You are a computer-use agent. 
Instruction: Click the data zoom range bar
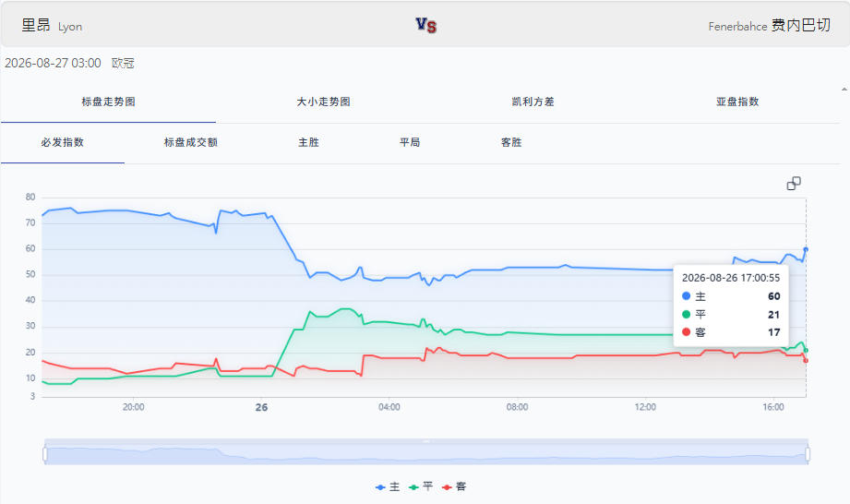pos(426,451)
